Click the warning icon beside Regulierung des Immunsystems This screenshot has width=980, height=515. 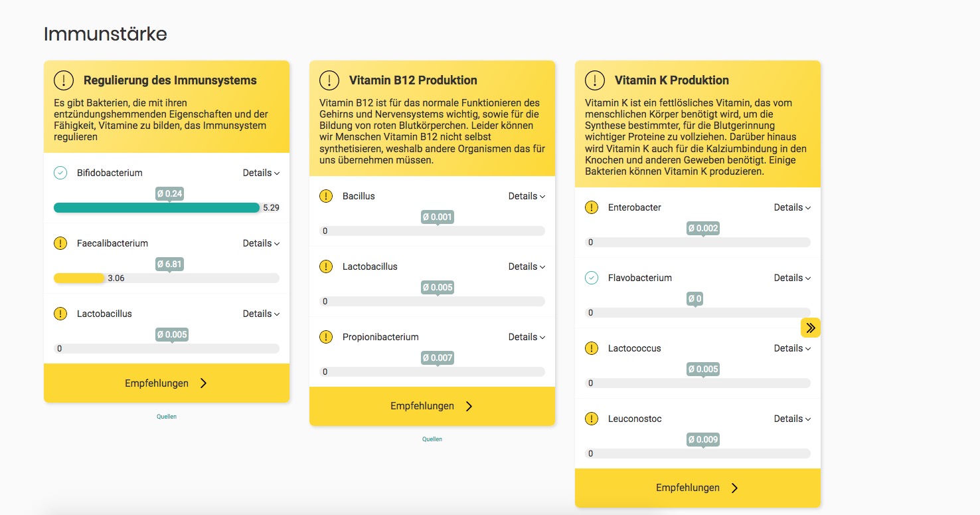pyautogui.click(x=64, y=80)
